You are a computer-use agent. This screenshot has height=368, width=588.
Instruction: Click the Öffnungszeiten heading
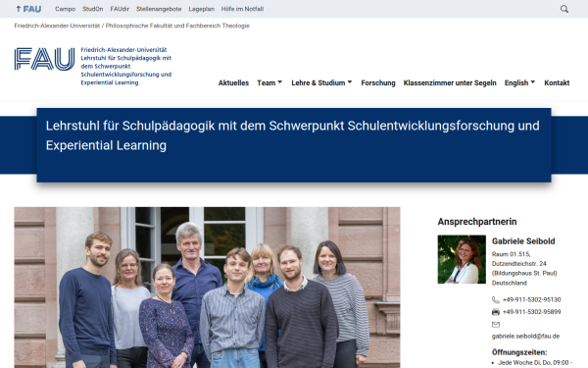(519, 352)
